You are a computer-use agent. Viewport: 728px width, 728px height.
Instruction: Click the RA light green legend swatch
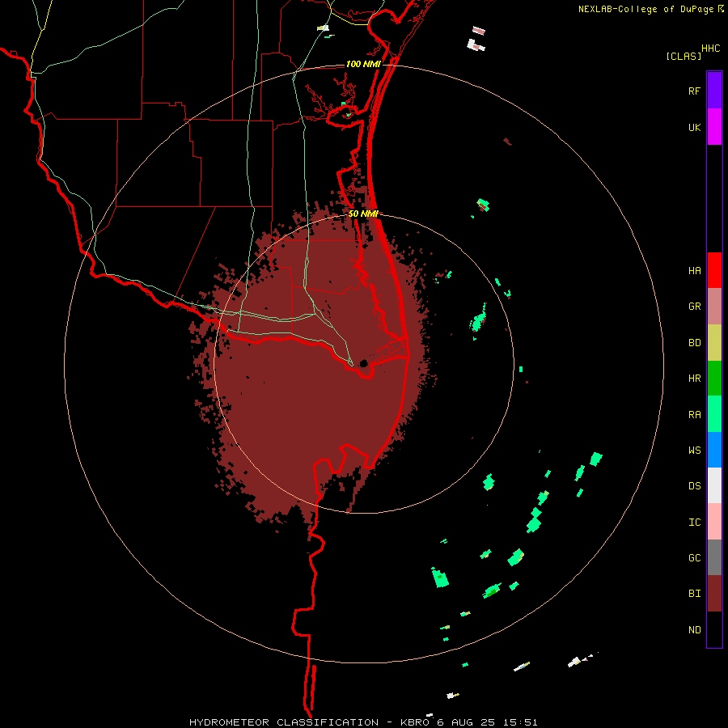(714, 414)
